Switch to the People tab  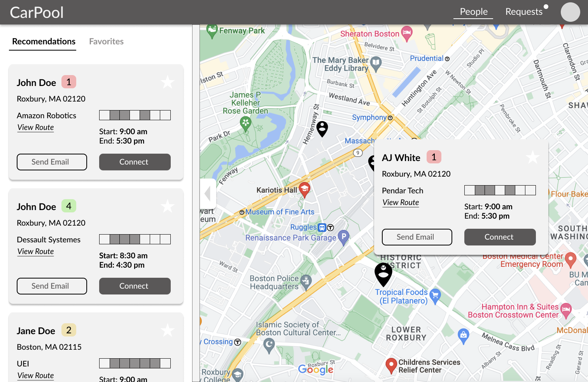pos(473,12)
